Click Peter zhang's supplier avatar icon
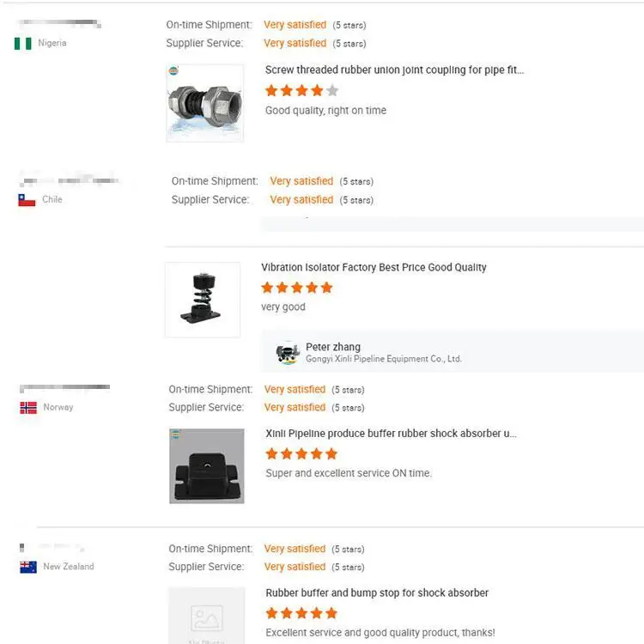 coord(287,353)
